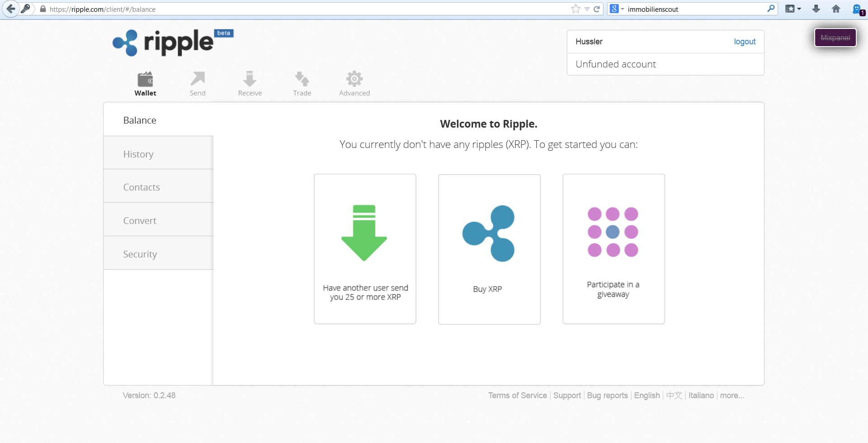Click the Send arrow icon
This screenshot has height=443, width=868.
198,79
